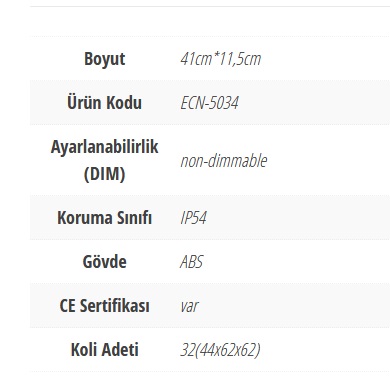The image size is (390, 388).
Task: Click the word Adeti in the last row
Action: [120, 350]
